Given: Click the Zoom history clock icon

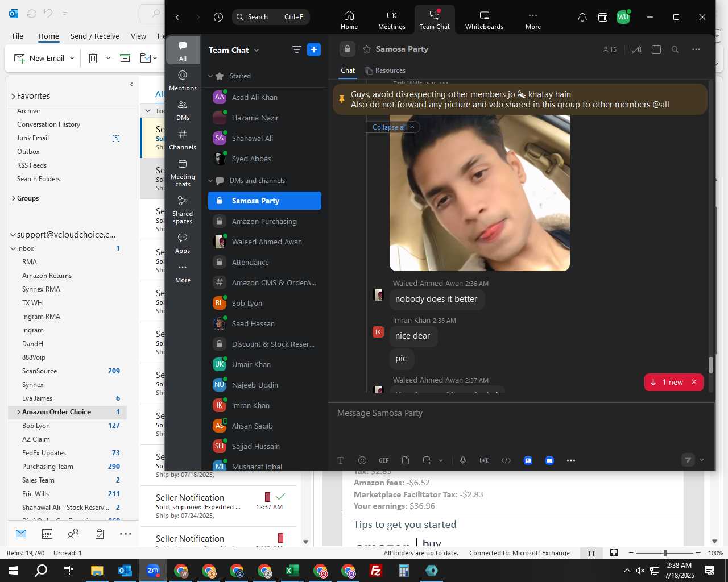Looking at the screenshot, I should tap(218, 17).
